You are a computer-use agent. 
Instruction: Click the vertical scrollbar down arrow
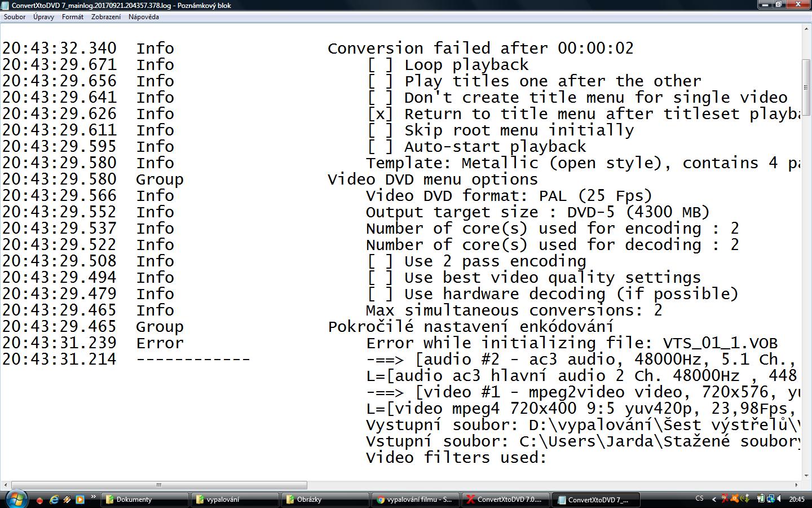click(807, 476)
